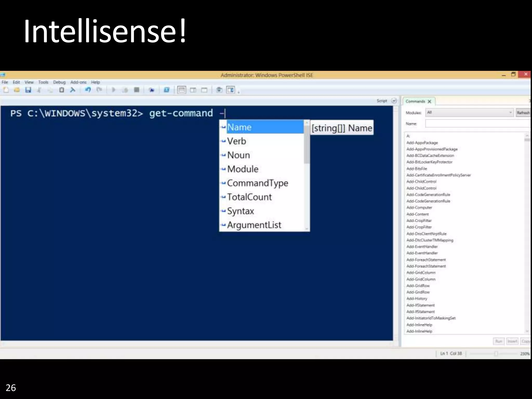Show the script pane maximized
This screenshot has width=532, height=399.
(204, 90)
